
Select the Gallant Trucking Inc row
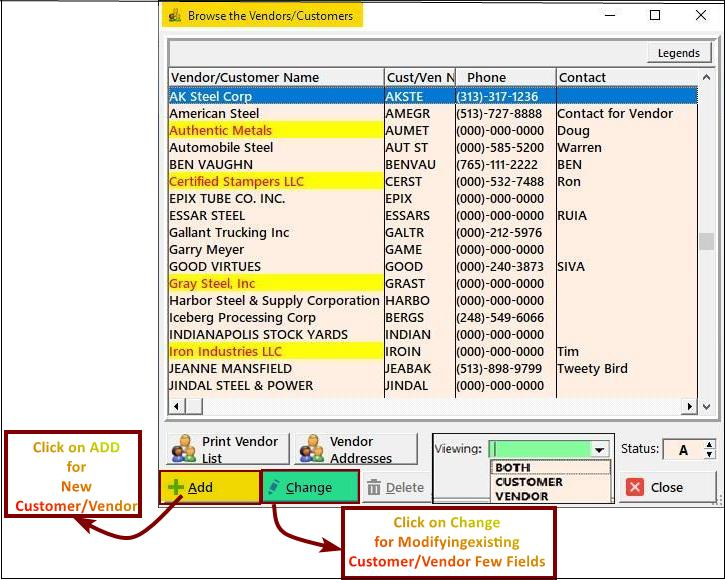(x=433, y=233)
